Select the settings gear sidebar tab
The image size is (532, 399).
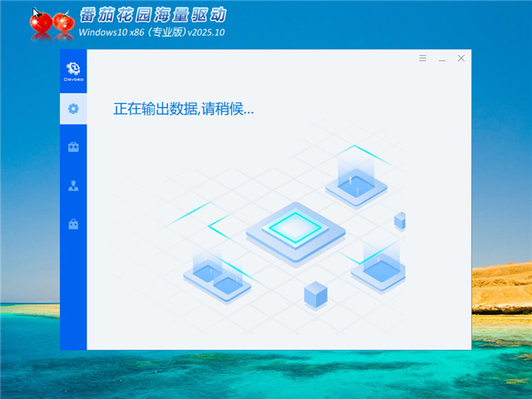(73, 109)
